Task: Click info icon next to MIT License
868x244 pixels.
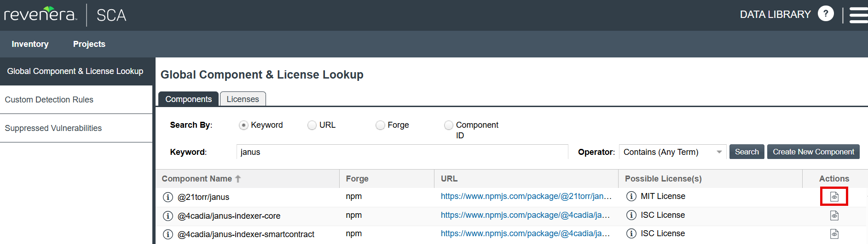Action: tap(631, 196)
